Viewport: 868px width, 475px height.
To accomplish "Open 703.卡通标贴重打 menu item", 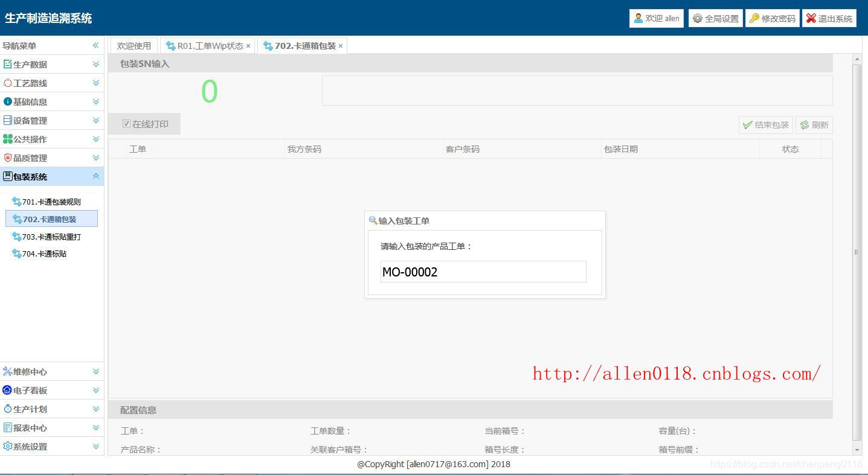I will (51, 237).
